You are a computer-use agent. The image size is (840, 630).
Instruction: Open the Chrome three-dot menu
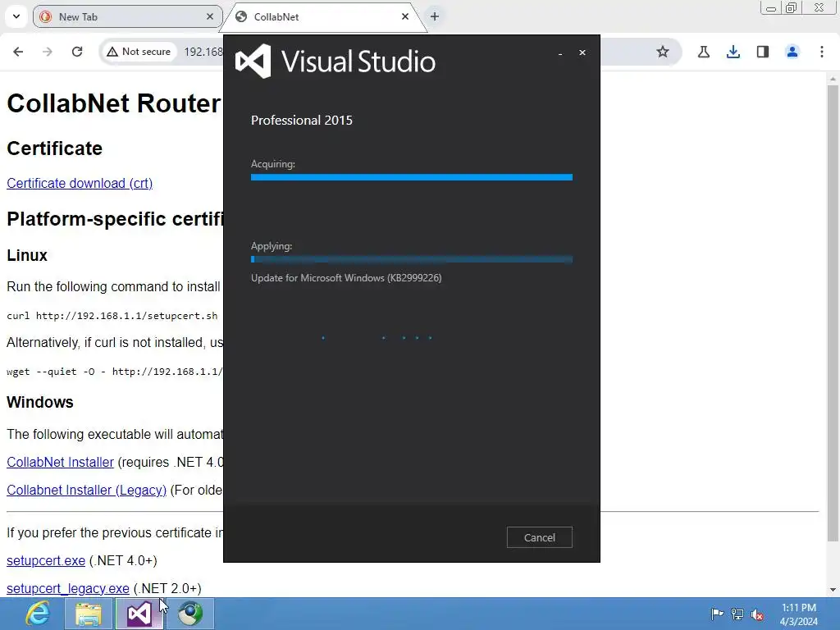click(x=822, y=52)
